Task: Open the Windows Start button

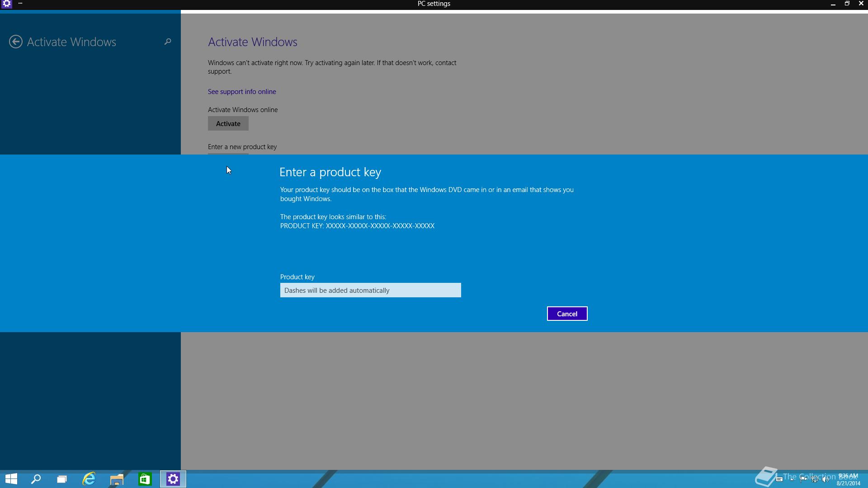Action: coord(11,479)
